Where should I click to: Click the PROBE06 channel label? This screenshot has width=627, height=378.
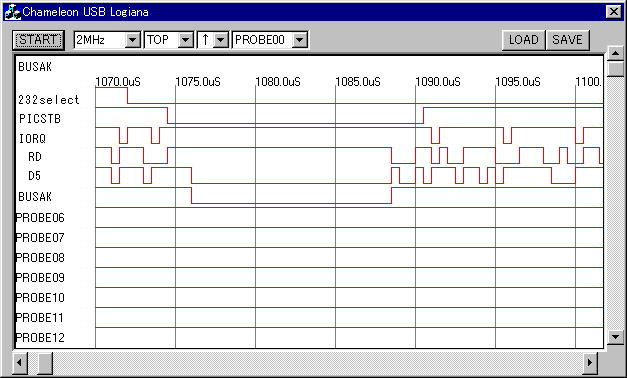(40, 218)
